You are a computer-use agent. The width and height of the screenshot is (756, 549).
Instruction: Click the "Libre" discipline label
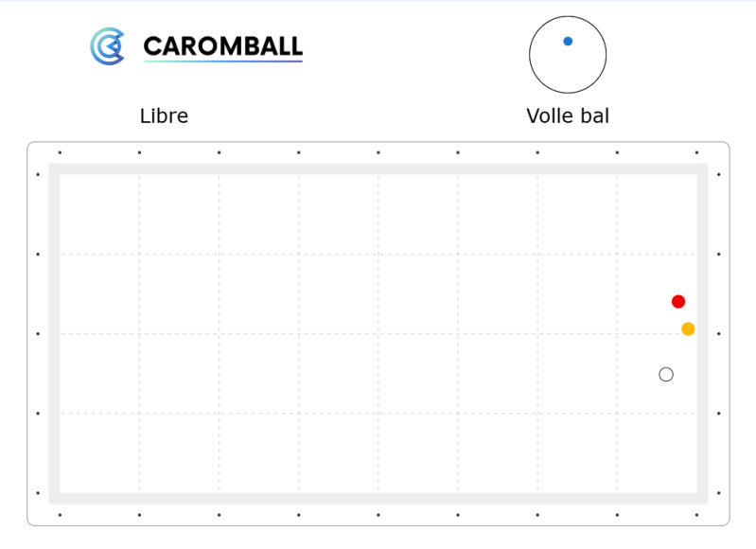click(x=164, y=116)
